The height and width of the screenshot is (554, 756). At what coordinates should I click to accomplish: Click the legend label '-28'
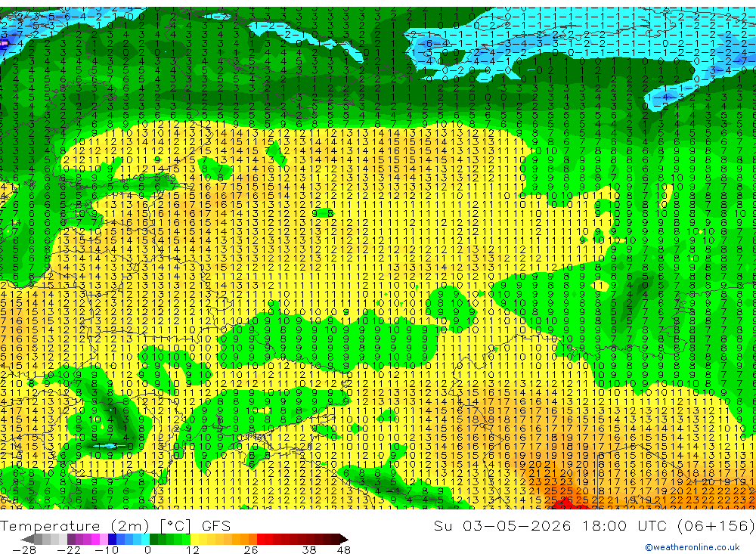pyautogui.click(x=24, y=550)
